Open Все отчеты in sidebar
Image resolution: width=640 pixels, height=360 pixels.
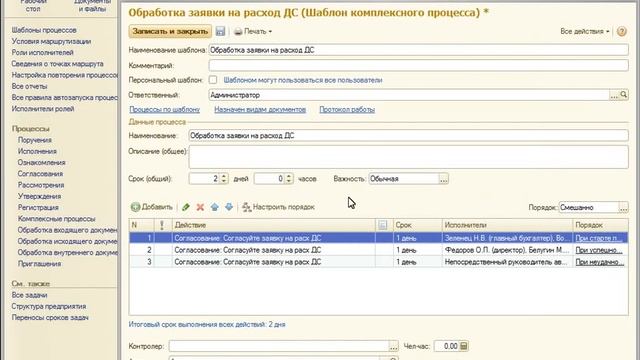(x=29, y=86)
